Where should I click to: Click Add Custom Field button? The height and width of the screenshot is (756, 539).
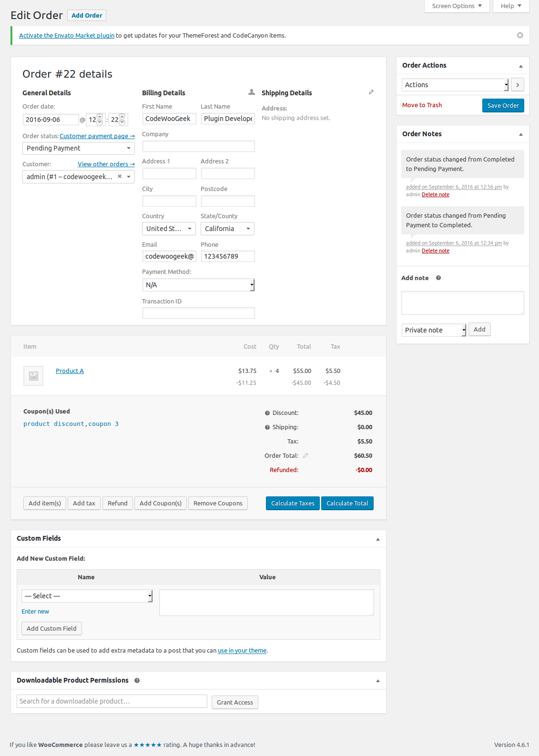point(51,628)
